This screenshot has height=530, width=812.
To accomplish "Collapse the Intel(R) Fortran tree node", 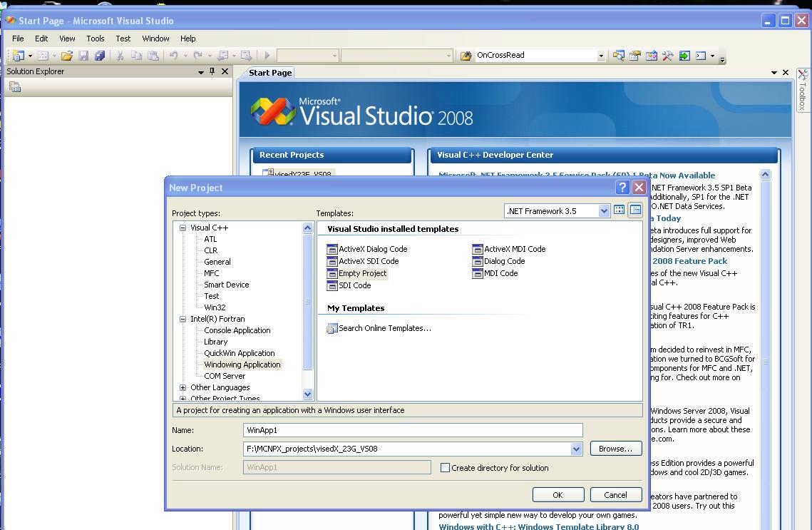I will (x=183, y=319).
